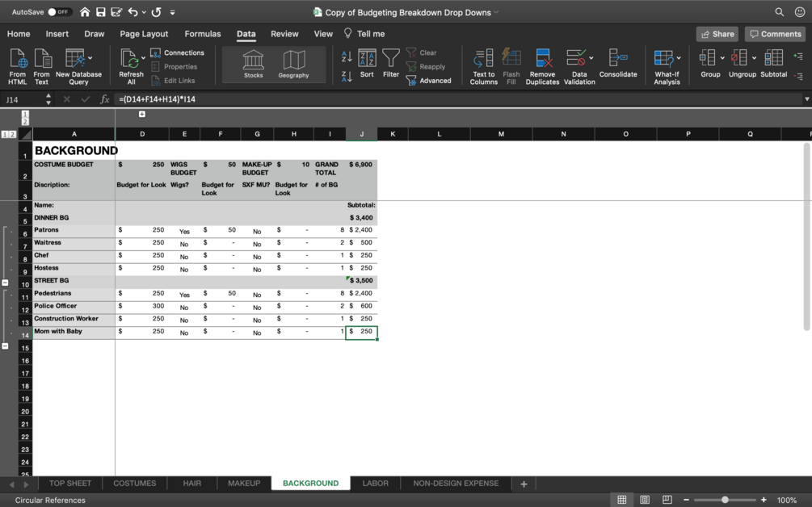
Task: Expand the Group dropdown arrow
Action: tap(722, 58)
